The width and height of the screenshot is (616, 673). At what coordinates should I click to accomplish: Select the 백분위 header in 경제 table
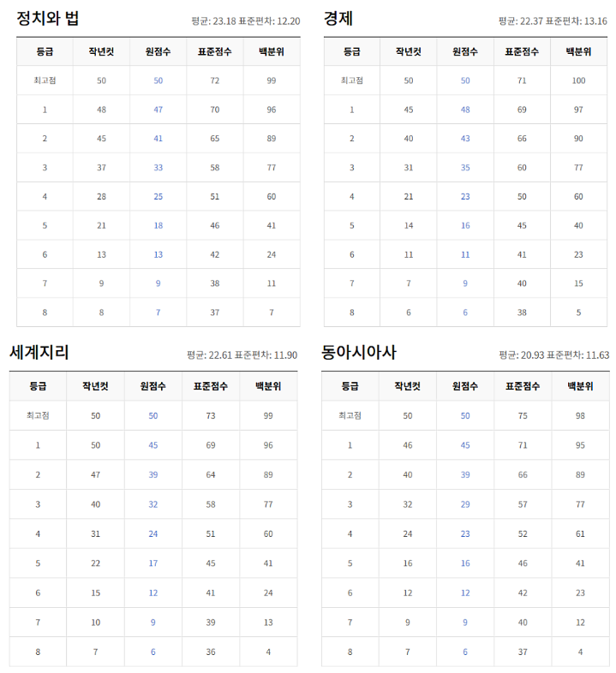tap(578, 51)
